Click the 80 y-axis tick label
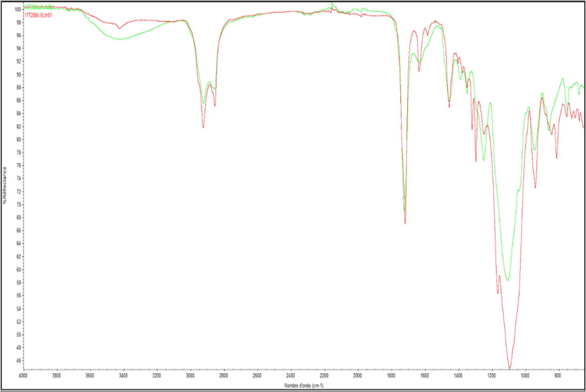 click(19, 140)
